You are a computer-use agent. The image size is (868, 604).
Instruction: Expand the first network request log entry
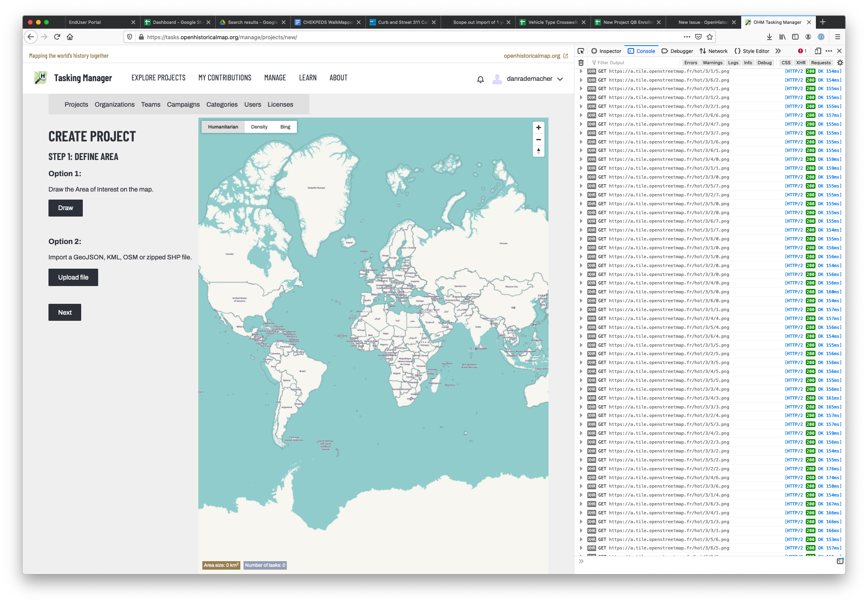581,71
